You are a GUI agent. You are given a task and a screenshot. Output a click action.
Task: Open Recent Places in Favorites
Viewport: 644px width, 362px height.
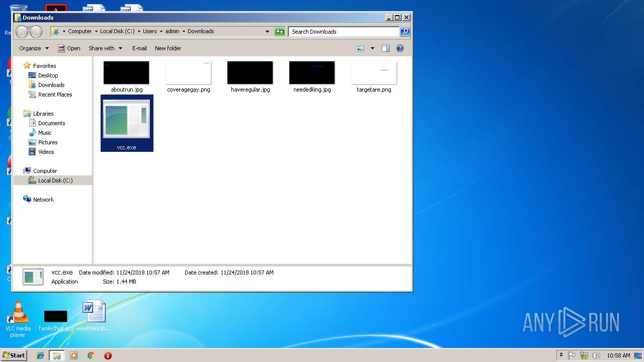point(55,95)
